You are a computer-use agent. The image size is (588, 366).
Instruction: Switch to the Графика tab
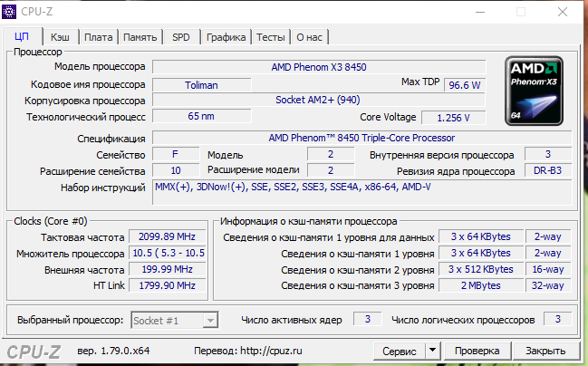[x=226, y=37]
